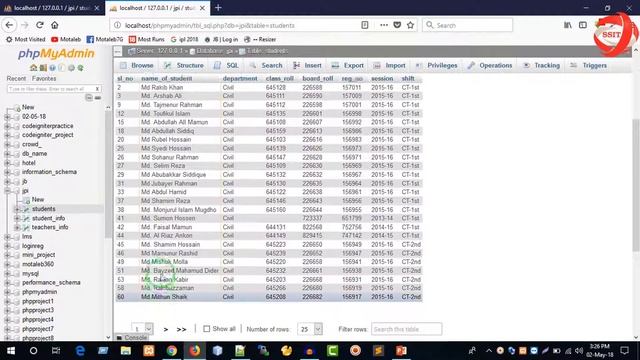
Task: Expand codeigniterpractice database node
Action: coord(7,126)
